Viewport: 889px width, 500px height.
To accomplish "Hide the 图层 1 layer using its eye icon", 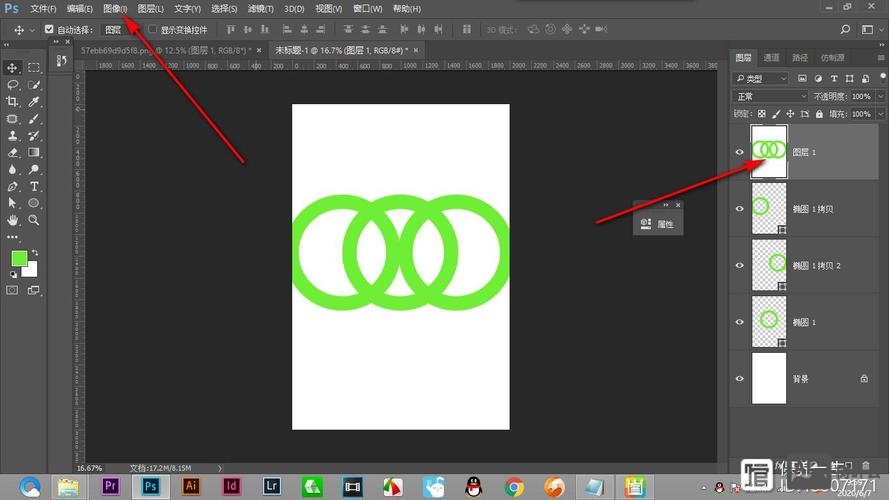I will [x=740, y=152].
